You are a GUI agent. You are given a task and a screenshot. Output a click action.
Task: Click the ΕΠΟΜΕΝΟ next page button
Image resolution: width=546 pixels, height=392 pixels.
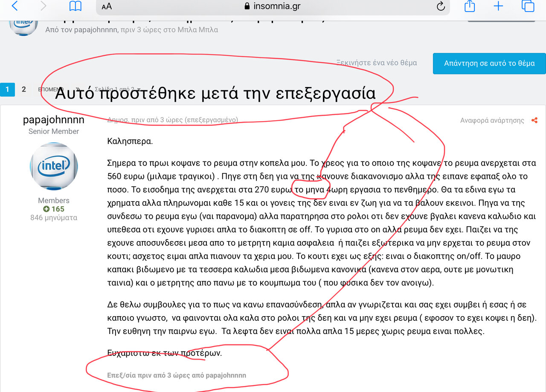click(51, 89)
